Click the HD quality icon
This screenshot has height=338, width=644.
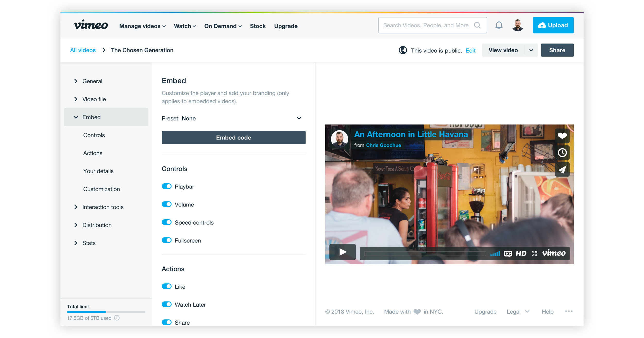click(x=521, y=254)
